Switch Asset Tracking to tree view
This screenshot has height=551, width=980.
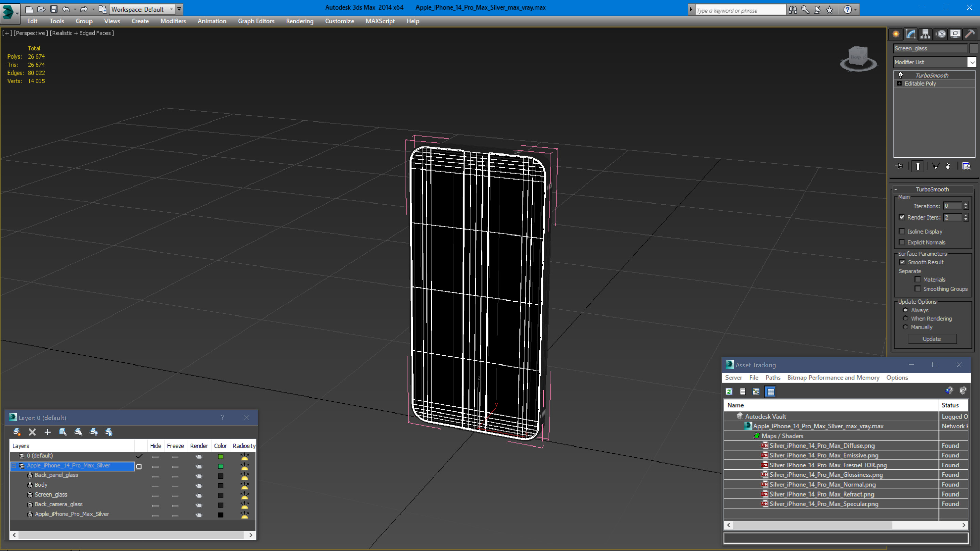[756, 392]
